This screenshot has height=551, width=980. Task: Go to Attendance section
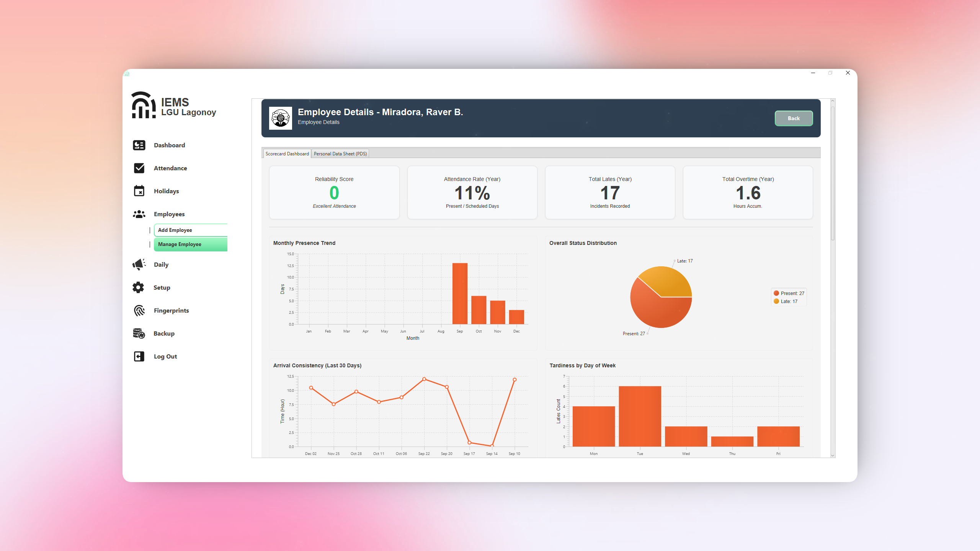pyautogui.click(x=170, y=168)
